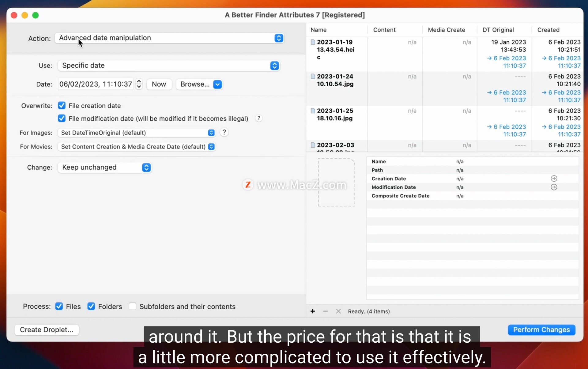Image resolution: width=588 pixels, height=369 pixels.
Task: Click the minus remove item icon
Action: [326, 311]
